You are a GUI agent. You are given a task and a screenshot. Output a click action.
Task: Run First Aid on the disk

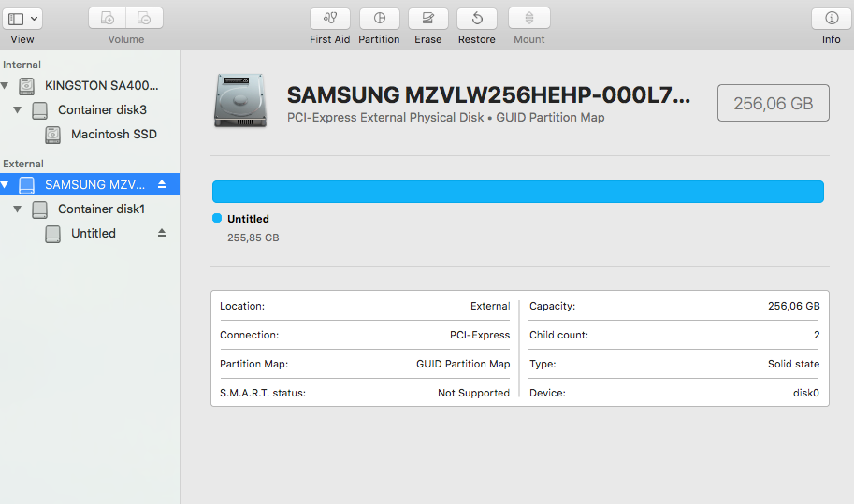pos(329,19)
